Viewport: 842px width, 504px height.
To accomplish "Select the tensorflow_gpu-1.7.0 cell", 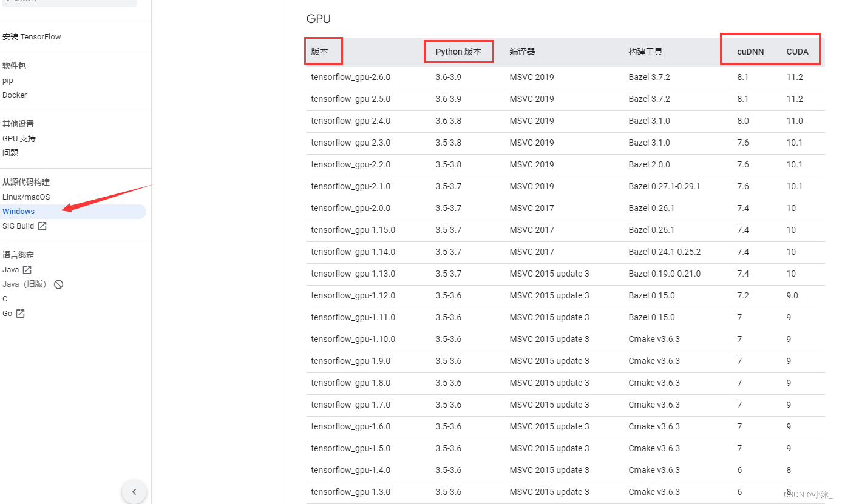I will pyautogui.click(x=351, y=405).
